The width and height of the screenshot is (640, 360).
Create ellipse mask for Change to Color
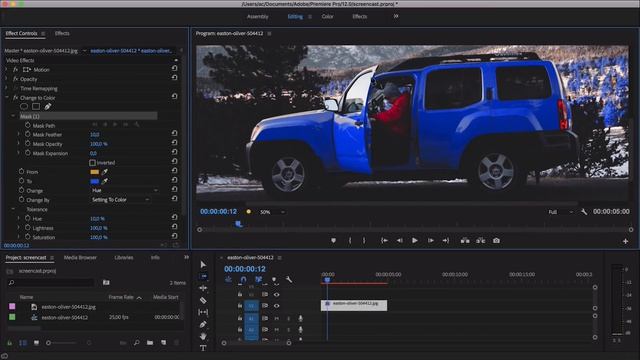click(x=24, y=107)
